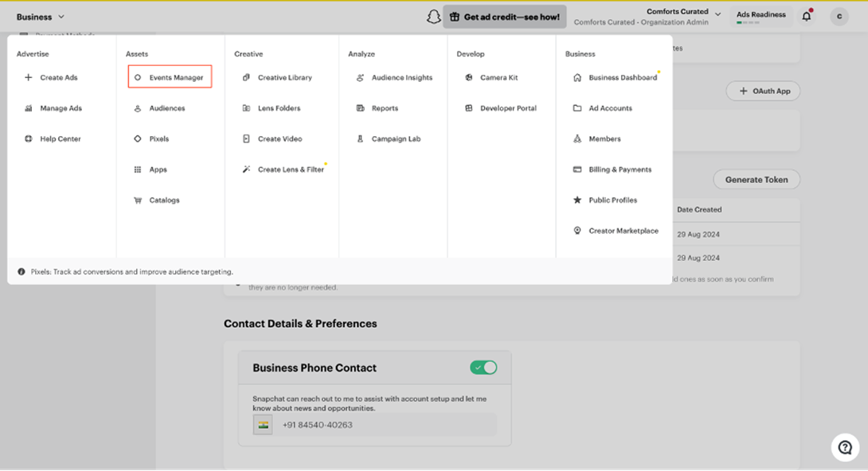Image resolution: width=868 pixels, height=471 pixels.
Task: Click the first 29 Aug 2024 date cell
Action: point(698,235)
